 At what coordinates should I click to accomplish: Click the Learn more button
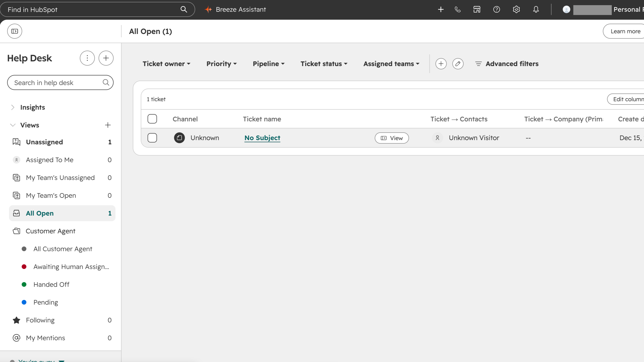624,31
